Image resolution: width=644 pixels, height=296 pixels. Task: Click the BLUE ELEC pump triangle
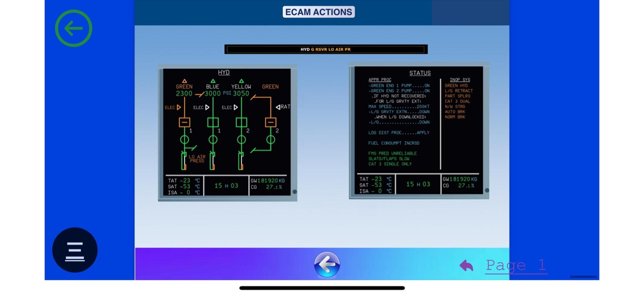tap(207, 108)
